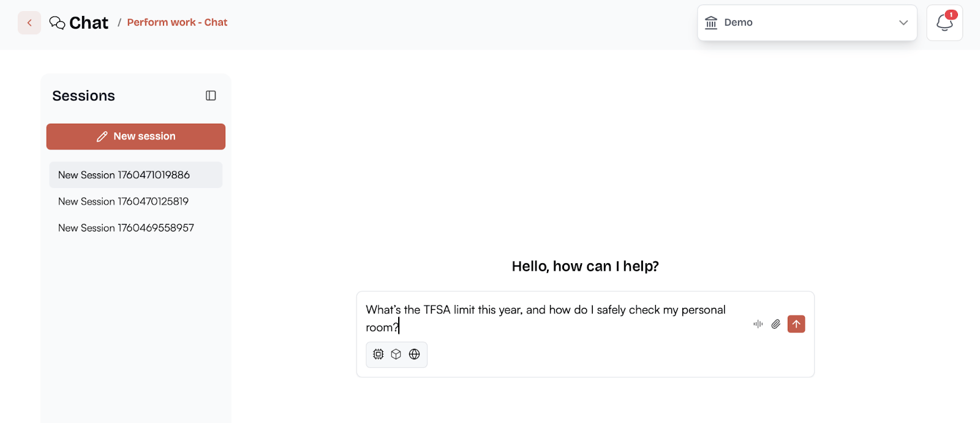980x423 pixels.
Task: Start voice input with waveform icon
Action: [x=758, y=324]
